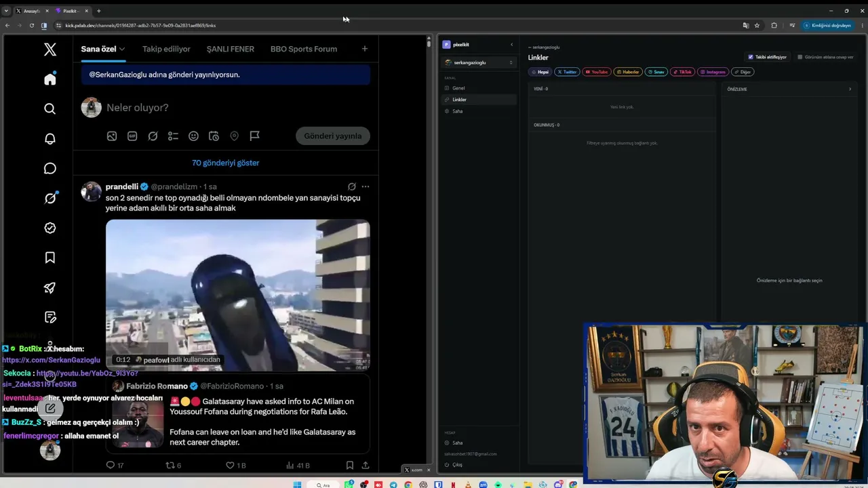Open the browser tab list dropdown
This screenshot has height=488, width=868.
[x=7, y=11]
